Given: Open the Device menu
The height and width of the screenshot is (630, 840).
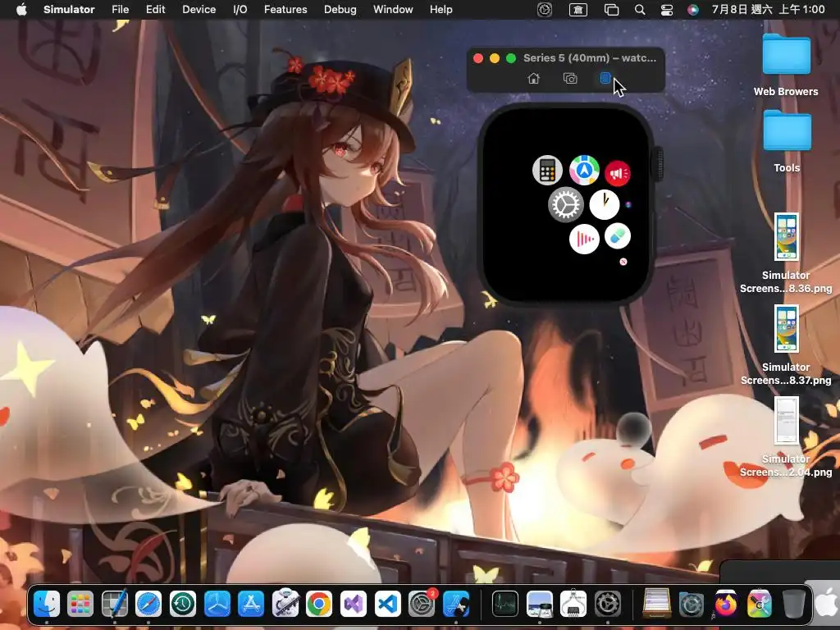Looking at the screenshot, I should pyautogui.click(x=199, y=9).
